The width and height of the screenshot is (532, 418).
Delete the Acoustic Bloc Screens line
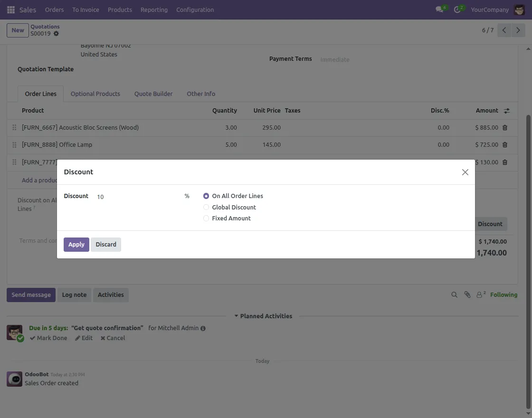[505, 128]
